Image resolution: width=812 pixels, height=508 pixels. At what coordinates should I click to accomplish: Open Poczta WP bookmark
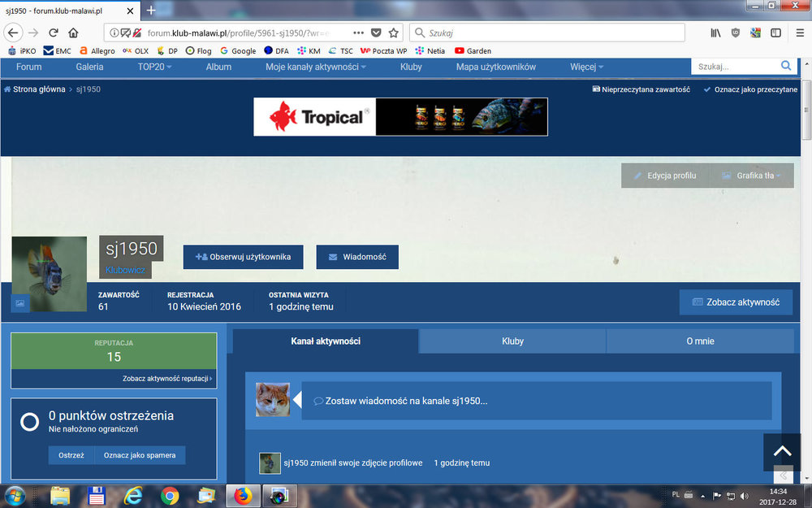click(384, 50)
